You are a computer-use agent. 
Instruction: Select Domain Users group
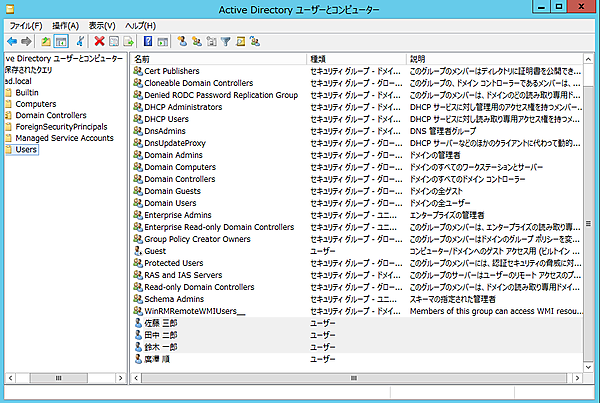point(170,203)
